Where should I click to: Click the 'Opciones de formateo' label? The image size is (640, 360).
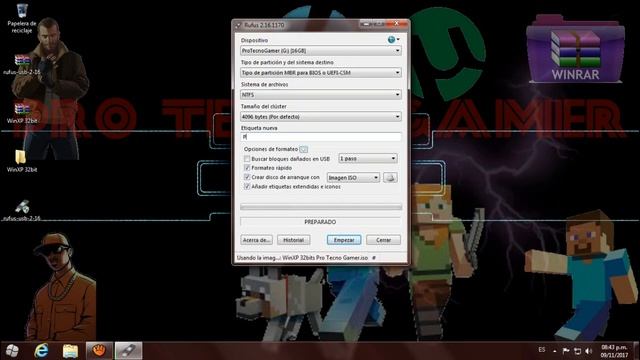coord(271,149)
